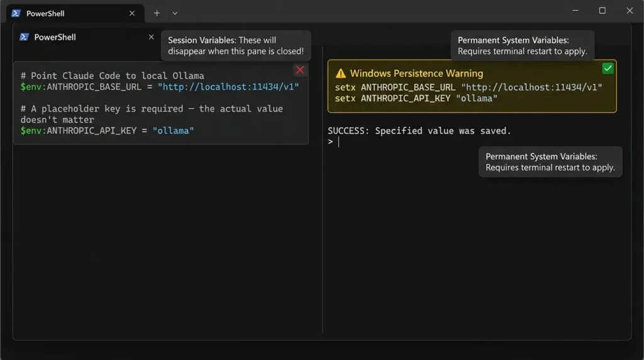The height and width of the screenshot is (360, 644).
Task: Click the $env:ANTHROPIC_API_KEY assignment line
Action: (107, 131)
